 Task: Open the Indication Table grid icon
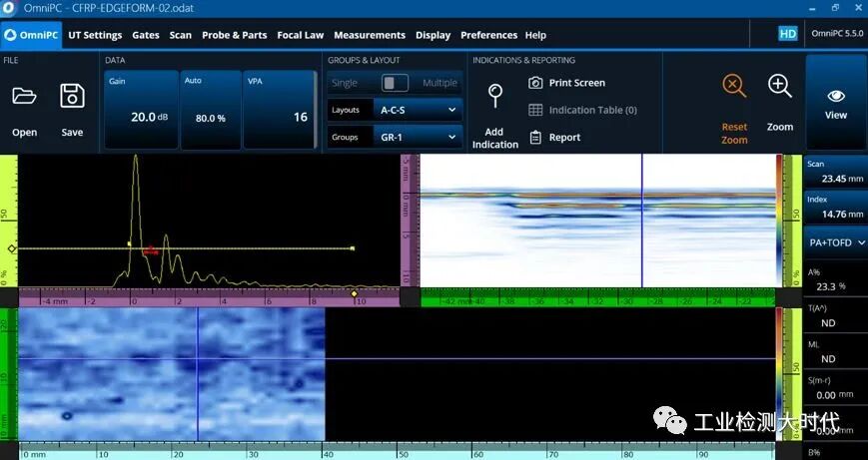pyautogui.click(x=535, y=110)
